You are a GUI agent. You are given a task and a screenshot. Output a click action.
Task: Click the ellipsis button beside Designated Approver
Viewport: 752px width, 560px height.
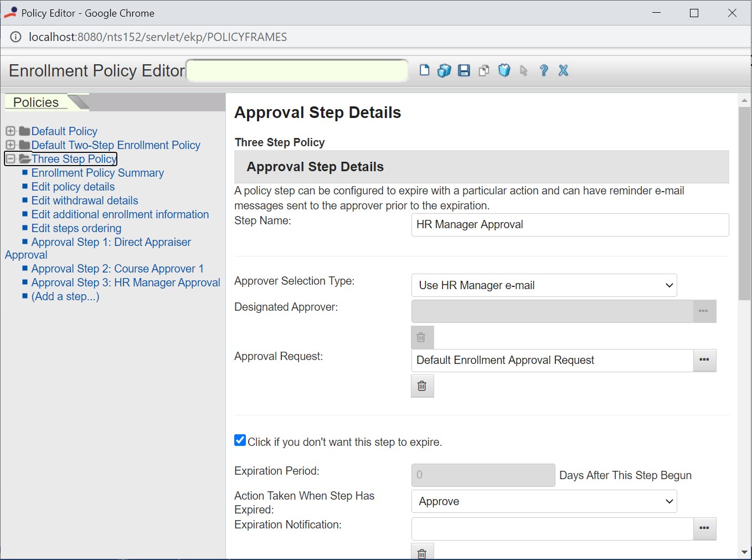coord(704,311)
